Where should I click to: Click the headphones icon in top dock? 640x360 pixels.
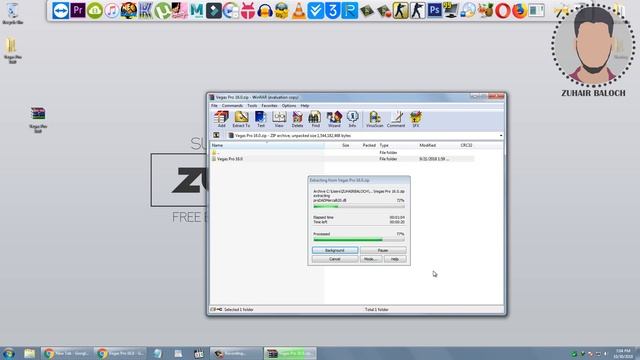tap(264, 11)
